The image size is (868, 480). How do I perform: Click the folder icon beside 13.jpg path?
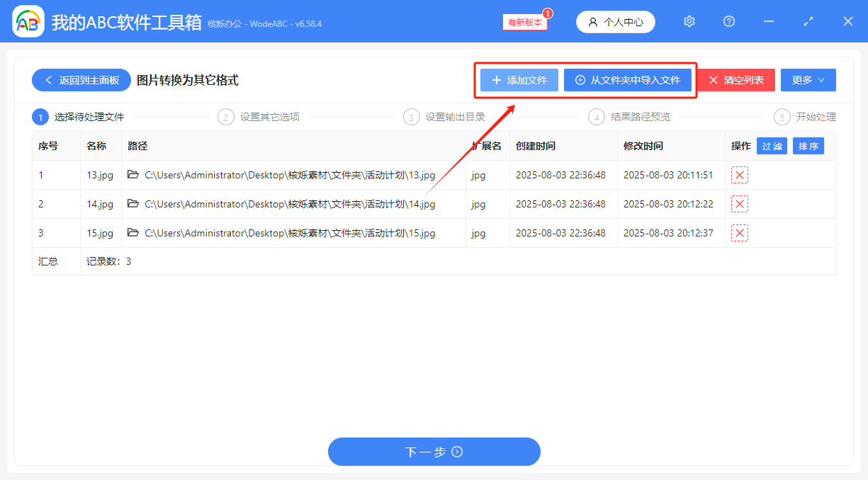134,174
